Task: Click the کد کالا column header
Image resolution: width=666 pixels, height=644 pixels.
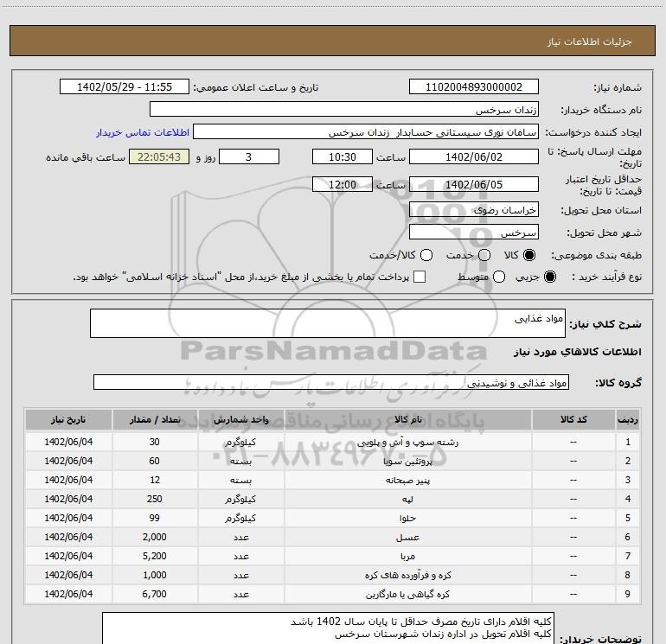Action: tap(573, 419)
